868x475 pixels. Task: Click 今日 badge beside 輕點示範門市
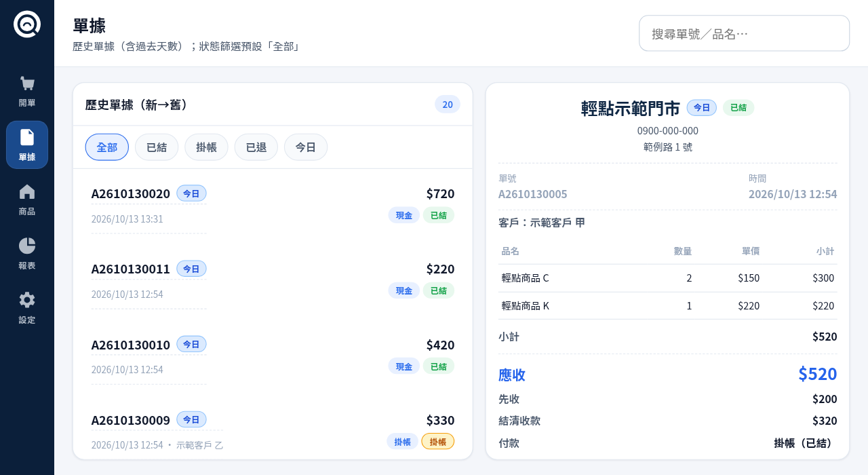pyautogui.click(x=702, y=108)
